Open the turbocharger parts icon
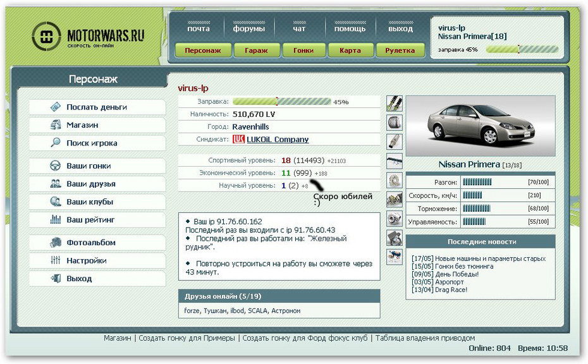Viewport: 588px width, 364px height. (395, 219)
